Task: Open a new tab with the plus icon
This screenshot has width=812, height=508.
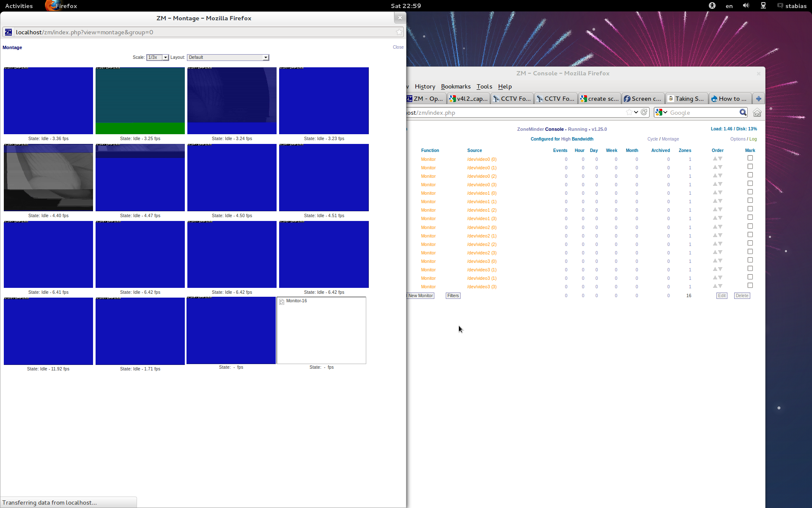Action: 759,99
